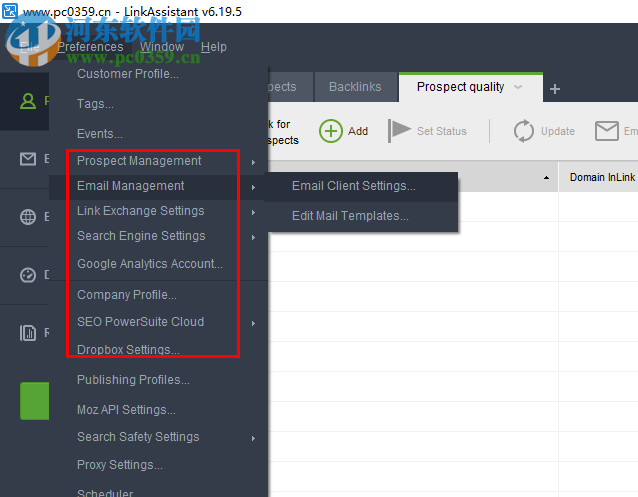Choose Prospect Management in Preferences menu
The height and width of the screenshot is (497, 638).
pos(139,161)
